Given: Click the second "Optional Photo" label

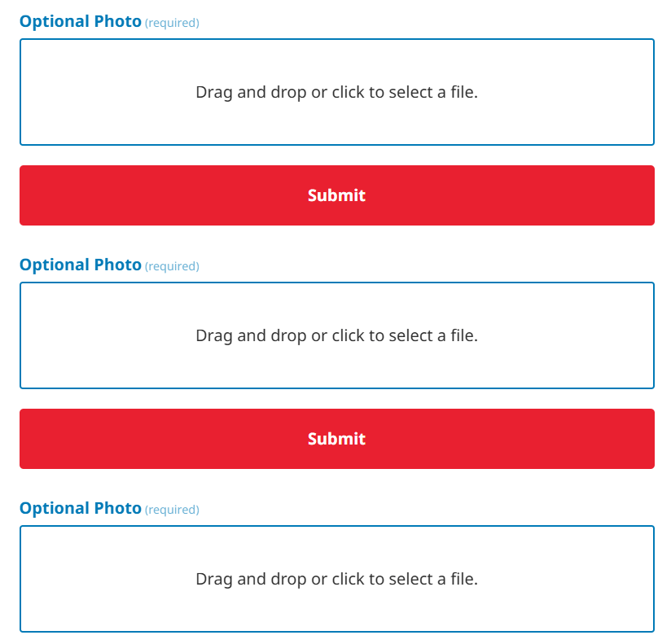Looking at the screenshot, I should point(81,265).
